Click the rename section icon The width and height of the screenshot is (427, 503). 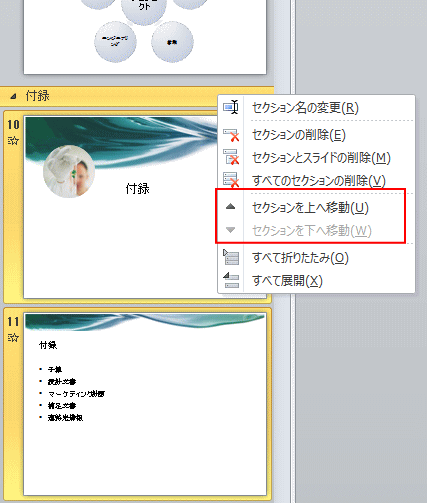(x=231, y=108)
